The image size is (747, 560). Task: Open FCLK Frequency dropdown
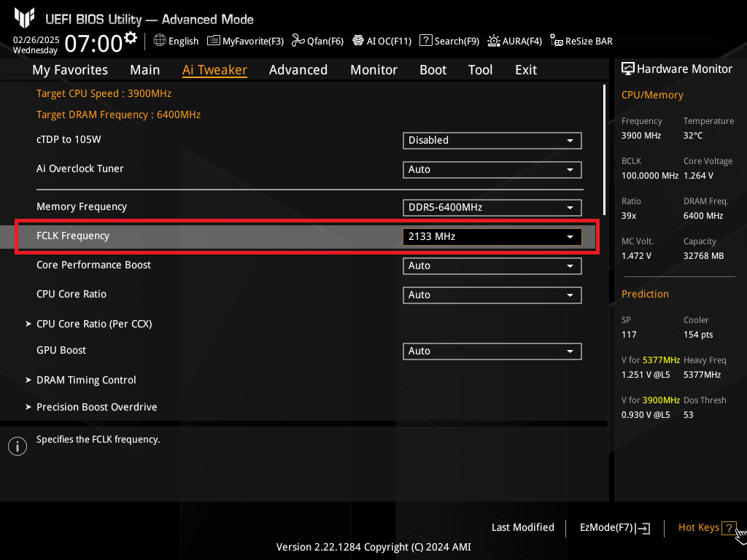(x=492, y=237)
